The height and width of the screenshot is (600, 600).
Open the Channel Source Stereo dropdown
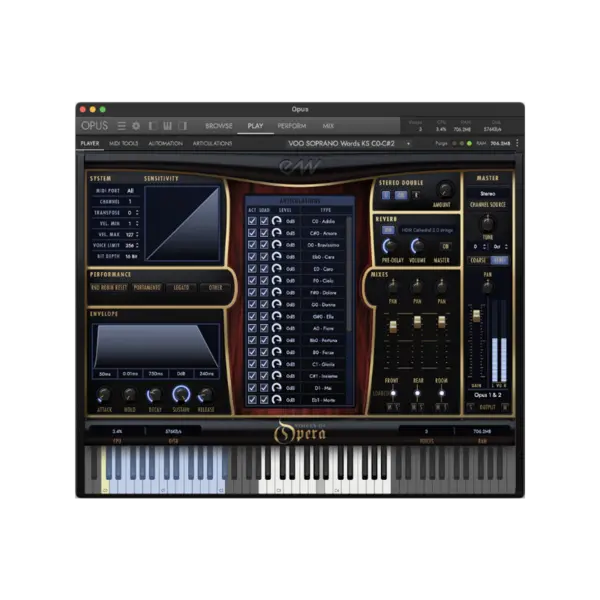tap(488, 194)
